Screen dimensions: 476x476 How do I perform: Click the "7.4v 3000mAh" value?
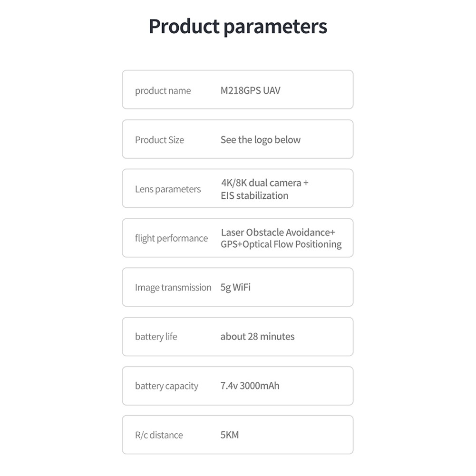[x=250, y=386]
